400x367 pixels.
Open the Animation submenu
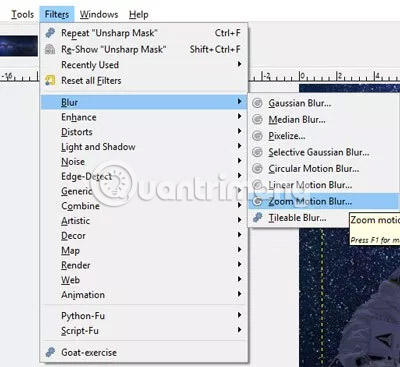click(144, 295)
